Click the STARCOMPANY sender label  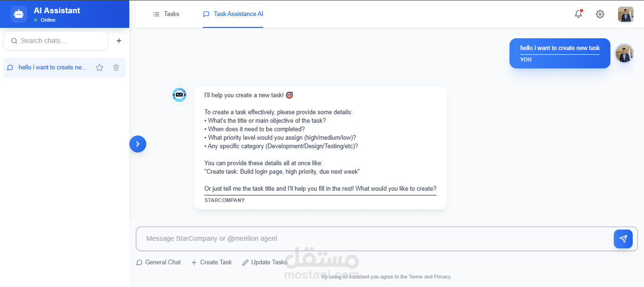point(225,200)
